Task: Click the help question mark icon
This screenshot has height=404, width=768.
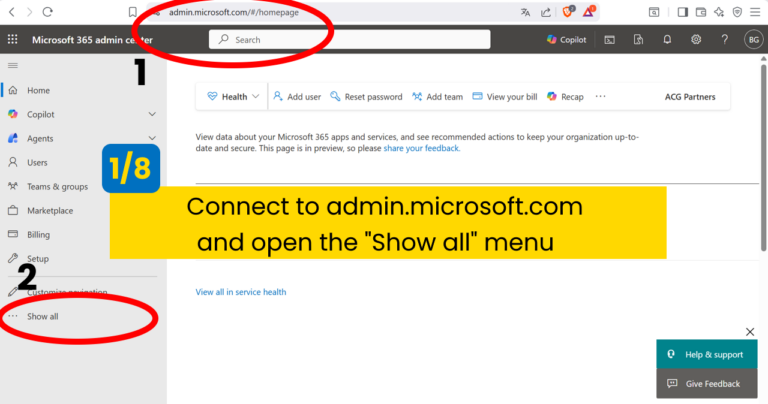Action: click(x=724, y=40)
